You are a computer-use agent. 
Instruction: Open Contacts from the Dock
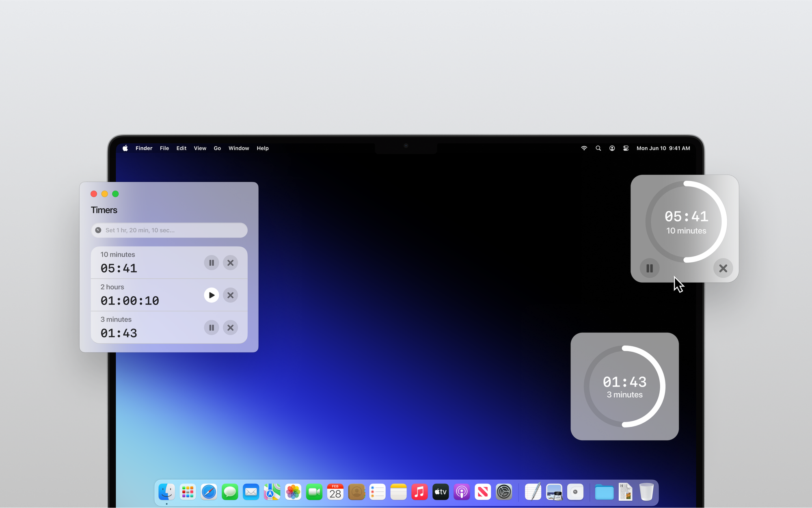pyautogui.click(x=356, y=492)
